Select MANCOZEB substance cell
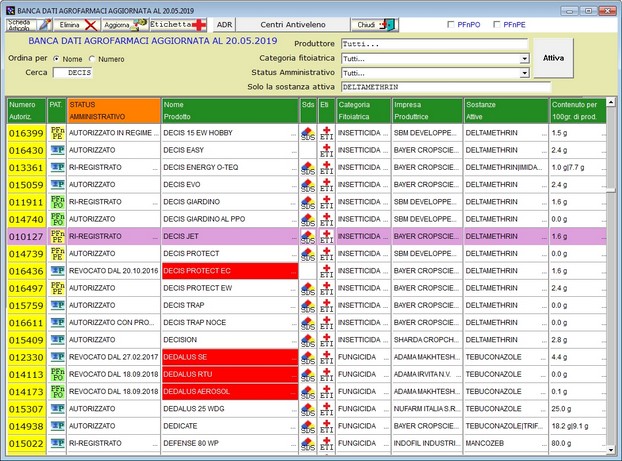Viewport: 622px width, 461px height. point(506,444)
